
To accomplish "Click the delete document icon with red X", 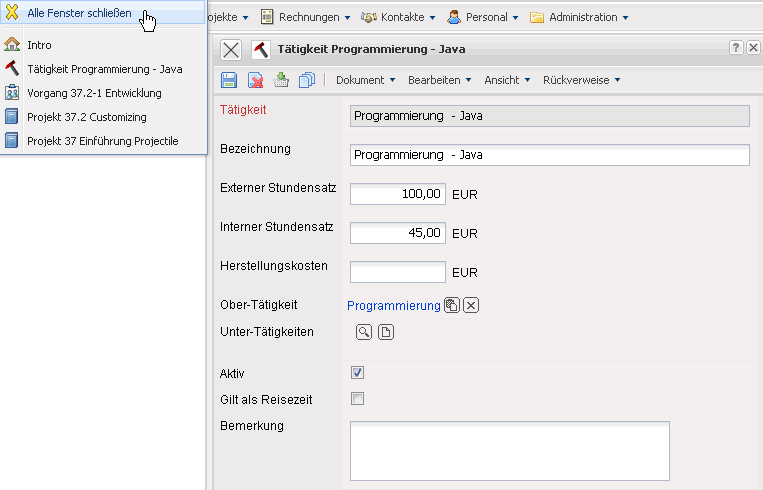I will pyautogui.click(x=255, y=80).
